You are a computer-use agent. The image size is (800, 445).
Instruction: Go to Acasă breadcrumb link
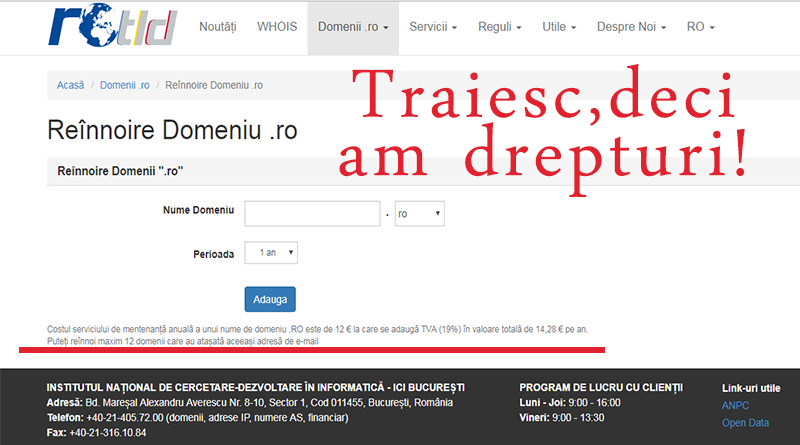click(70, 85)
